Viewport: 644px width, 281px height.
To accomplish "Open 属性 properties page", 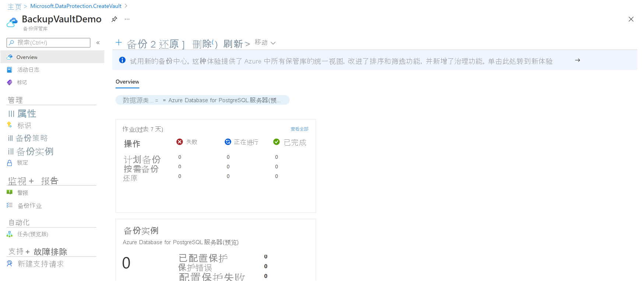I will (x=27, y=114).
